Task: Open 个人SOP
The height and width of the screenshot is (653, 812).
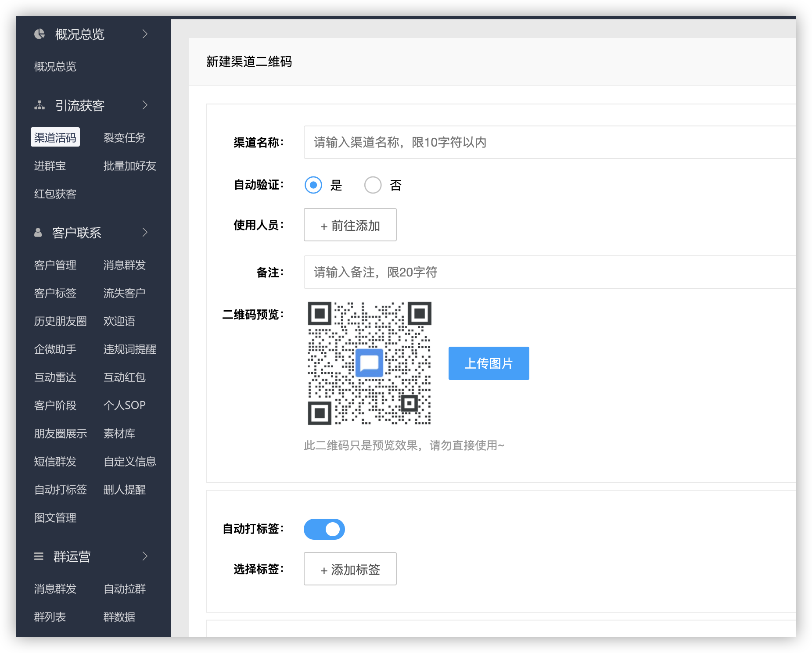Action: 125,405
